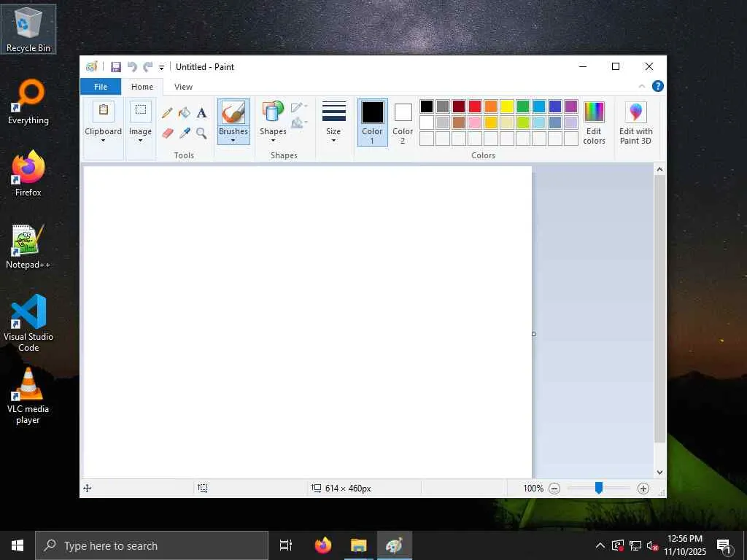This screenshot has height=560, width=747.
Task: Select the Text tool
Action: pos(201,113)
